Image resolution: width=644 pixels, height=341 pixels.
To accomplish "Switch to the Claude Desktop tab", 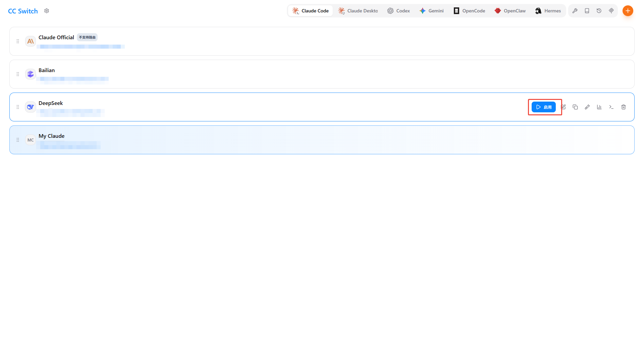I will (358, 11).
